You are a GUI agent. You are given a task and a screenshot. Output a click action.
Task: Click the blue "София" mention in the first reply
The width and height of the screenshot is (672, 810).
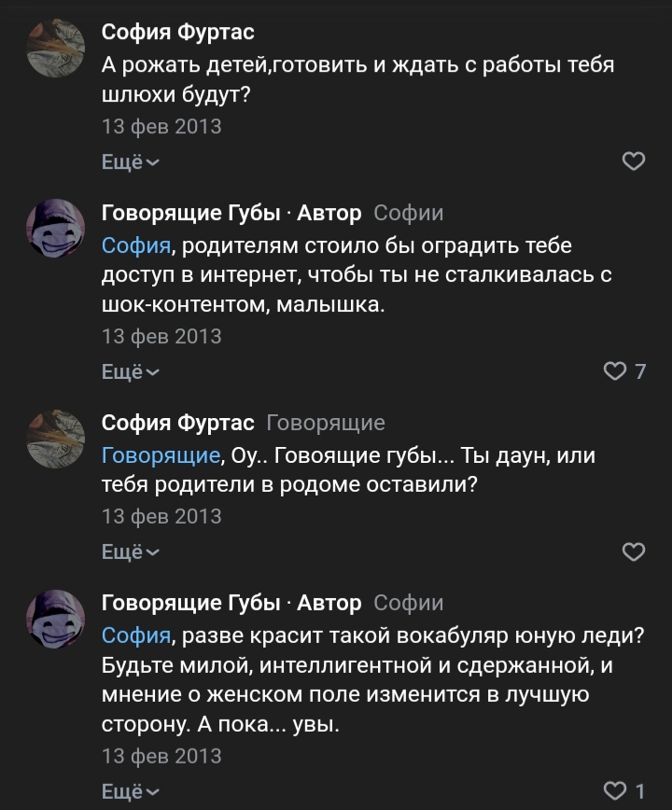tap(136, 246)
